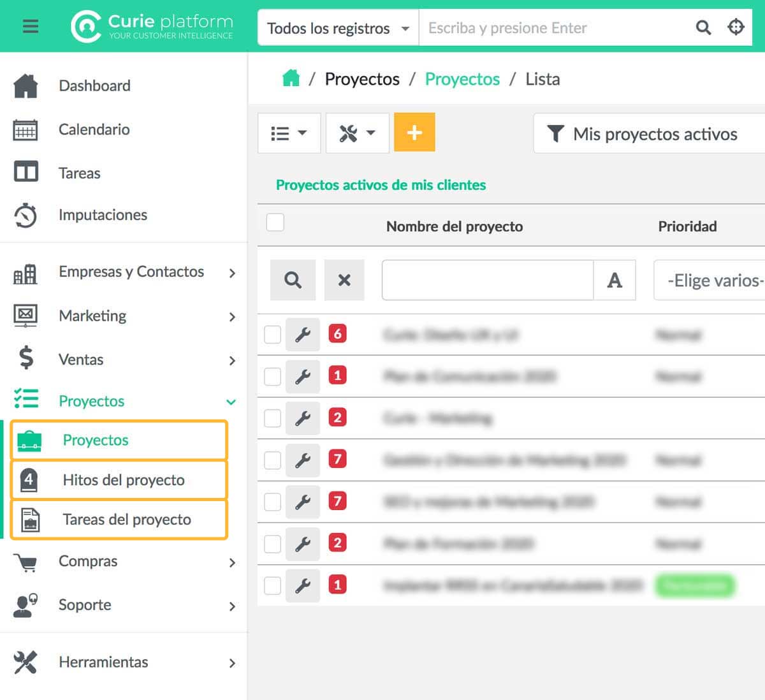Open the list view options dropdown
Screen dimensions: 765x700
(289, 133)
